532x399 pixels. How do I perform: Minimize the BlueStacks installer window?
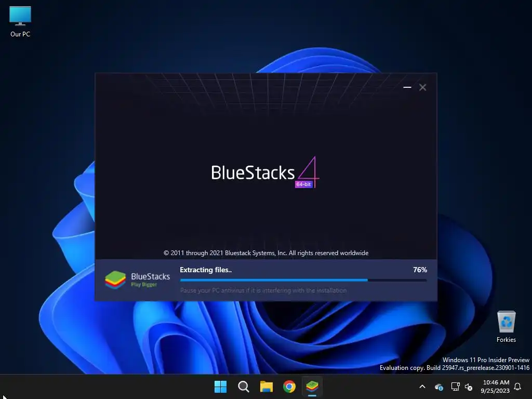(407, 87)
